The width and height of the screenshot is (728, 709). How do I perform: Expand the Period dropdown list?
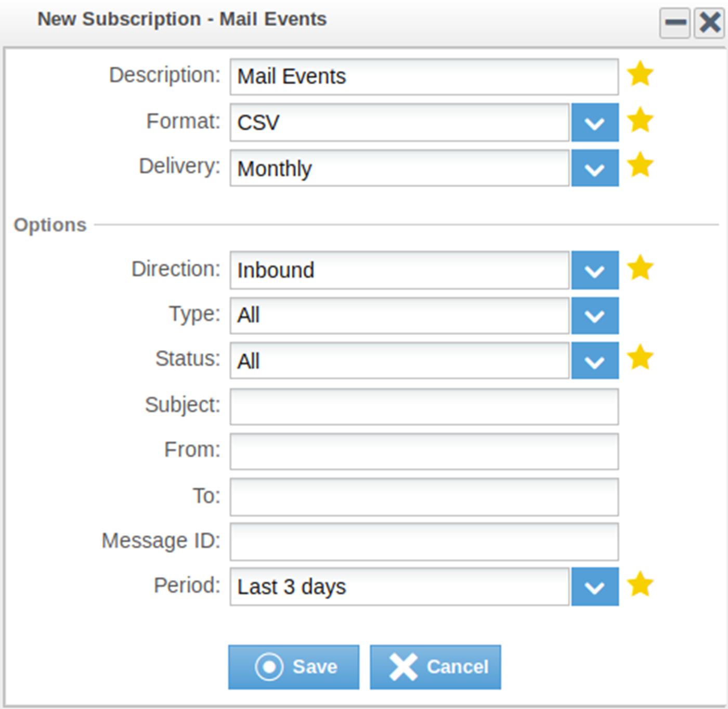point(595,587)
